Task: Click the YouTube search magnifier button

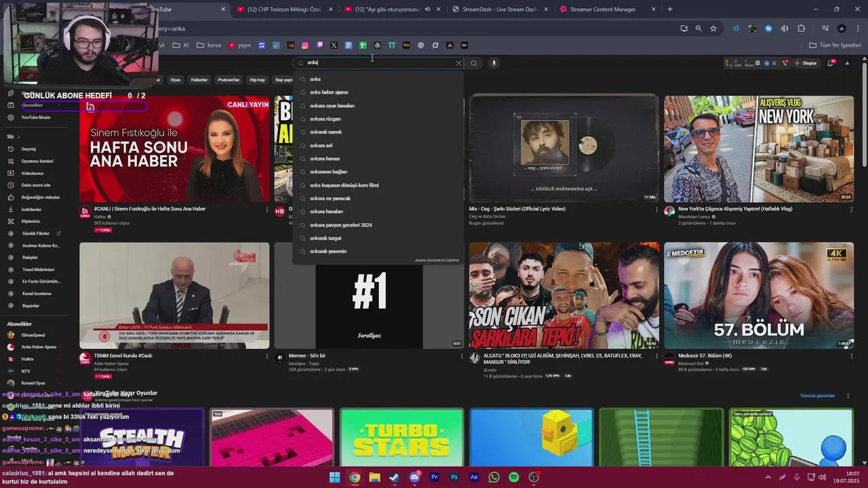Action: [x=473, y=63]
